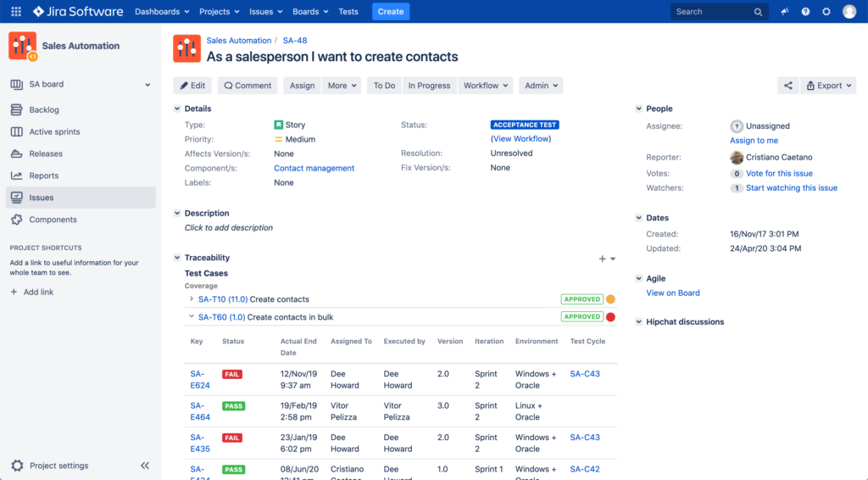
Task: Toggle the Traceability section arrow
Action: coord(177,258)
